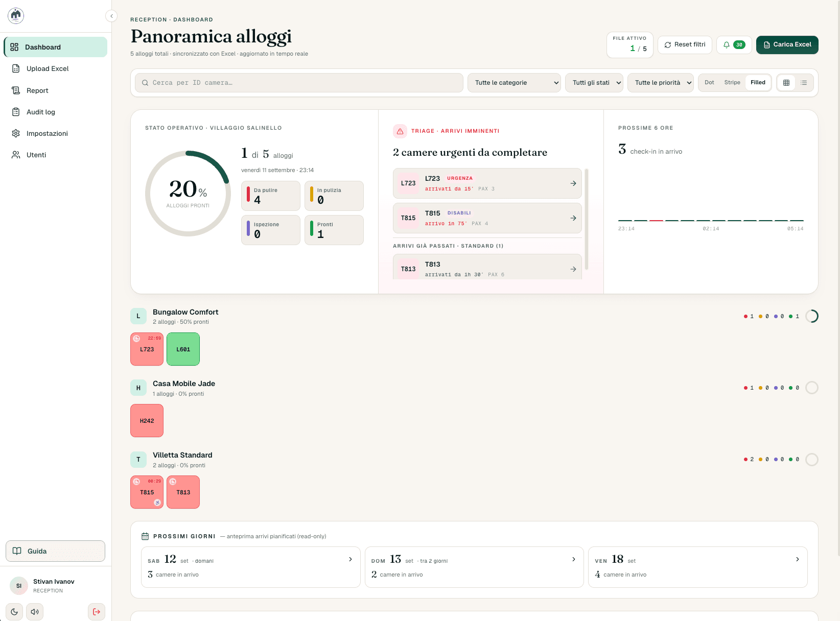Filter by In pulizia status card
The width and height of the screenshot is (840, 621).
pos(334,196)
